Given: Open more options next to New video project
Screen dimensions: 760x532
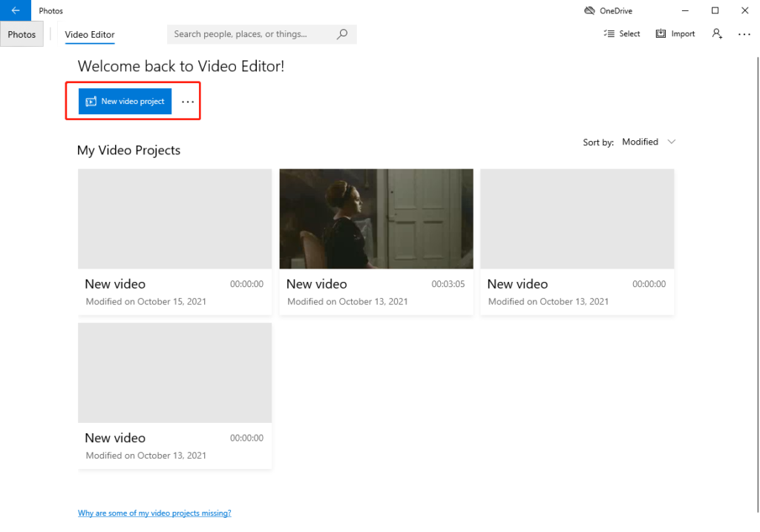Looking at the screenshot, I should [x=186, y=101].
